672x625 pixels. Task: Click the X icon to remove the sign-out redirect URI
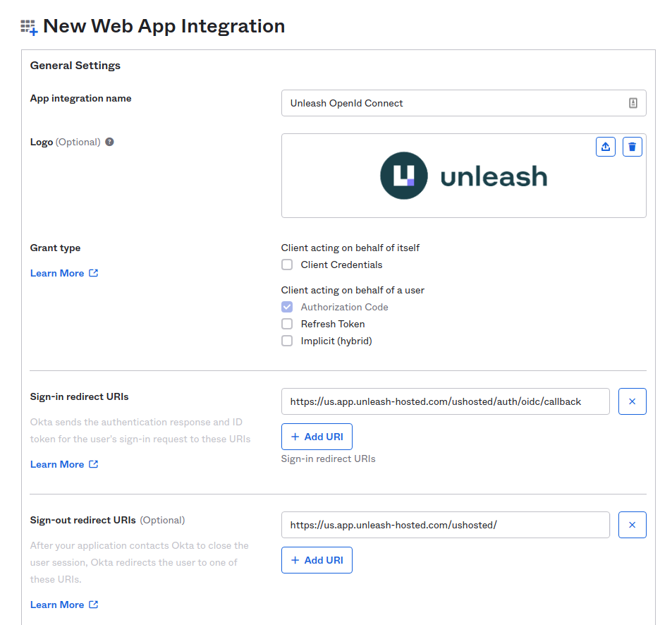pyautogui.click(x=632, y=524)
